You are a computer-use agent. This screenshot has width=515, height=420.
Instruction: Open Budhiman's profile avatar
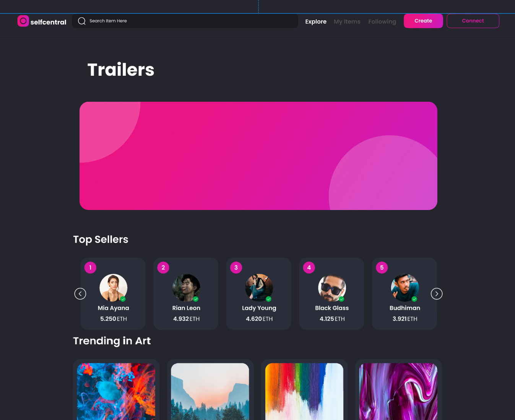(x=405, y=288)
